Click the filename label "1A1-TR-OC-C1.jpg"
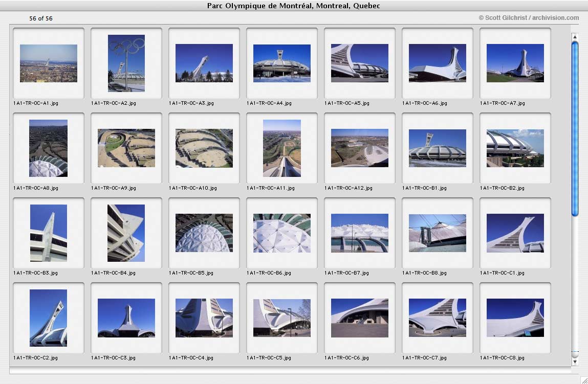This screenshot has width=588, height=384. click(503, 273)
